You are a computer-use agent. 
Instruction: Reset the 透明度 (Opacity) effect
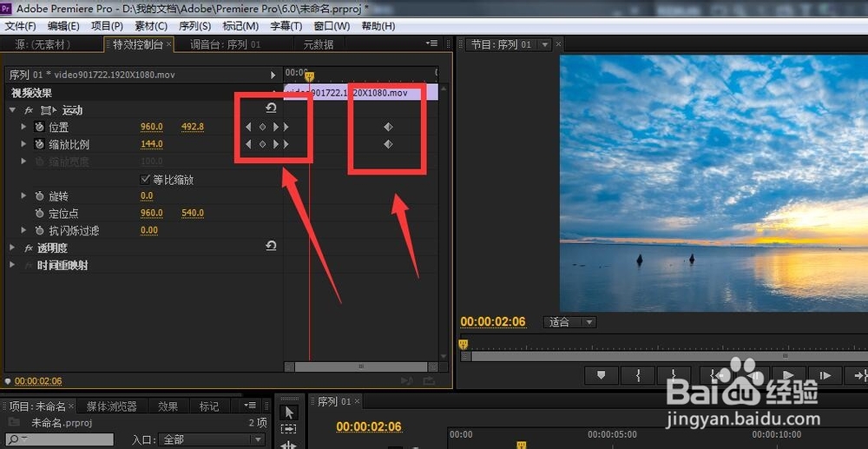(x=271, y=246)
